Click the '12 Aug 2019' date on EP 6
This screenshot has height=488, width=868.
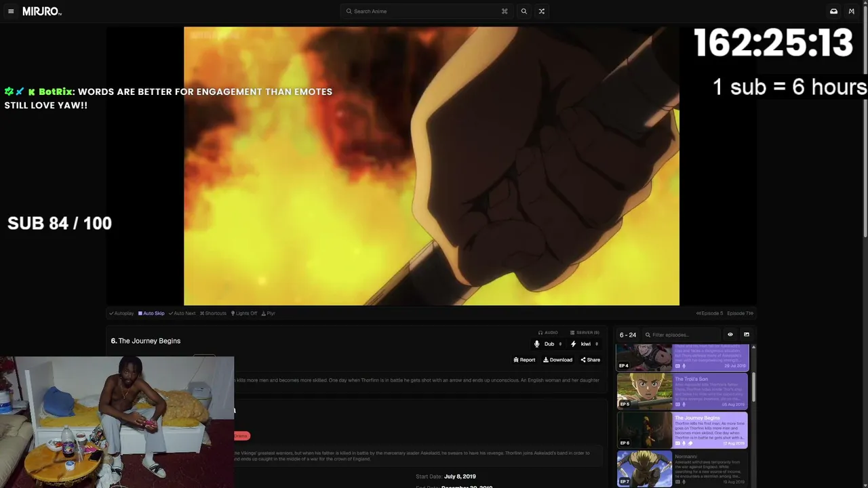point(733,443)
